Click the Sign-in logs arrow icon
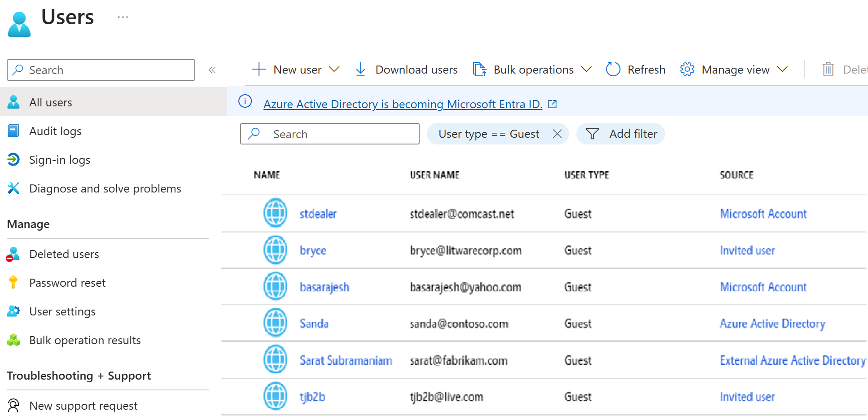 tap(13, 159)
